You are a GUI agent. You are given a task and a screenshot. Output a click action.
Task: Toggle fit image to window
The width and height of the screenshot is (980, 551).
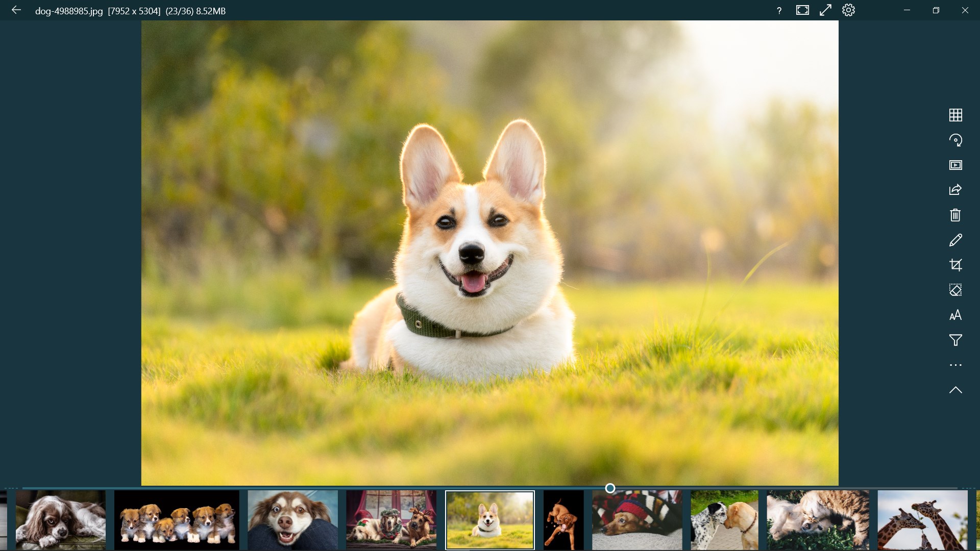tap(802, 10)
